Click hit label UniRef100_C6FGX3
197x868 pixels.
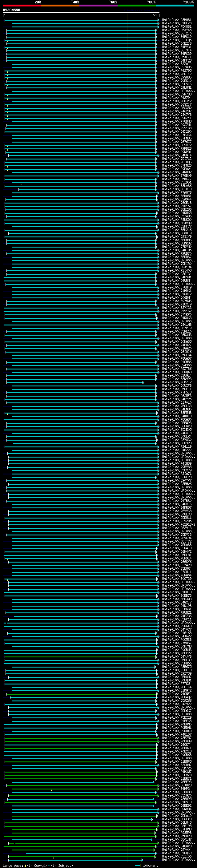point(177,426)
